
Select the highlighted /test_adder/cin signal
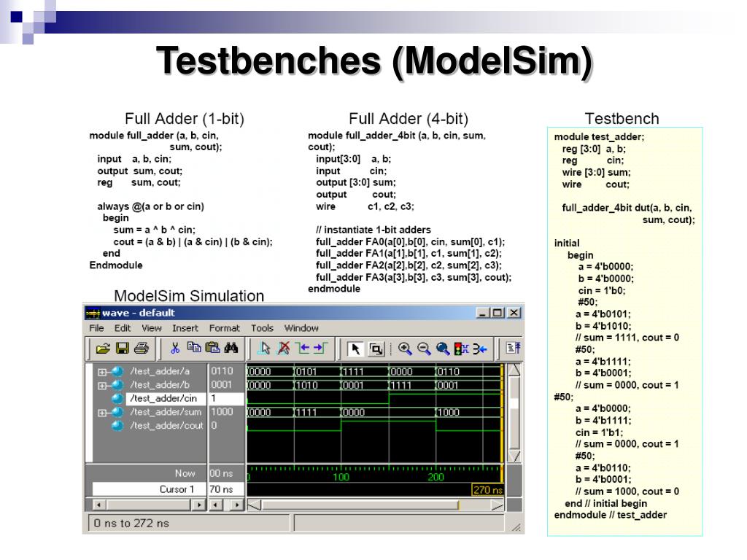click(166, 398)
